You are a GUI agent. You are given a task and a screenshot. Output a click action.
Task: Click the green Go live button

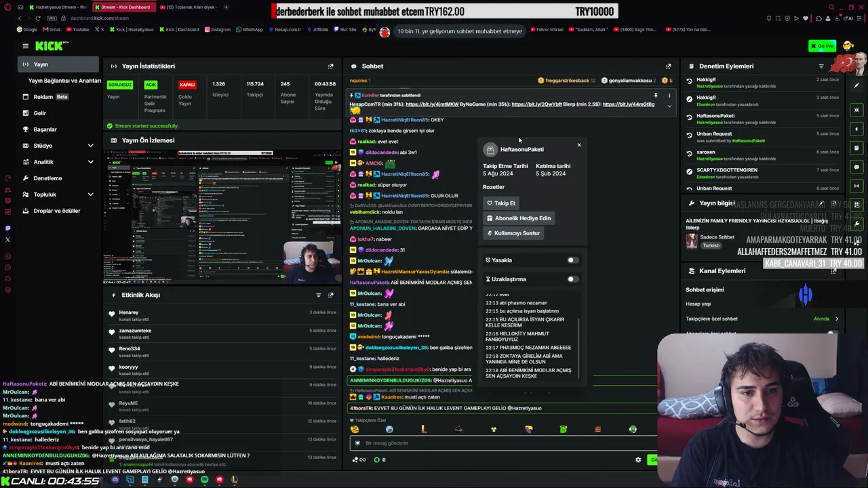point(822,46)
